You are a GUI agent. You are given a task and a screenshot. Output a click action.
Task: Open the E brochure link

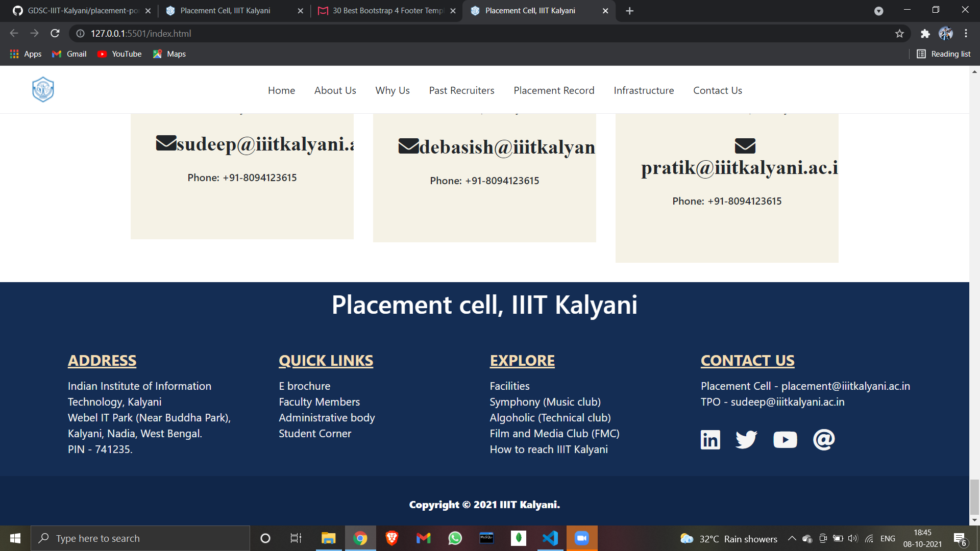tap(304, 386)
